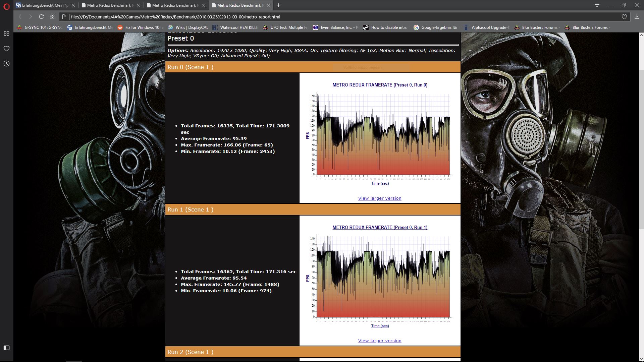This screenshot has width=644, height=362.
Task: Close the active Metro Redux Benchmark tab
Action: pyautogui.click(x=268, y=5)
